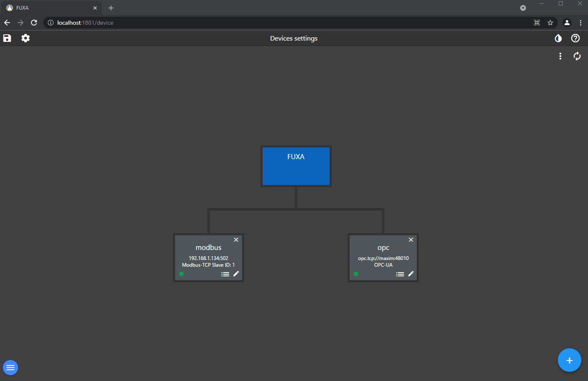This screenshot has width=588, height=381.
Task: Click the refresh devices icon
Action: tap(577, 56)
